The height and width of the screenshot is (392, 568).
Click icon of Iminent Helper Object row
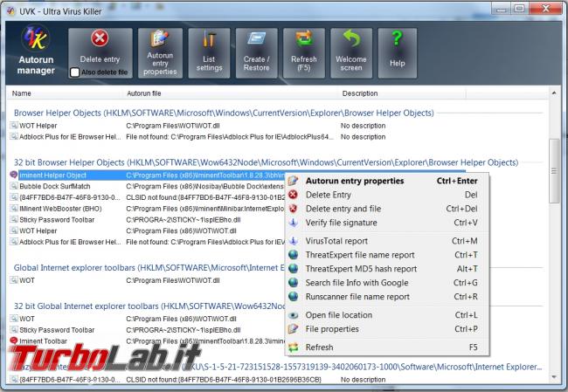pyautogui.click(x=14, y=175)
